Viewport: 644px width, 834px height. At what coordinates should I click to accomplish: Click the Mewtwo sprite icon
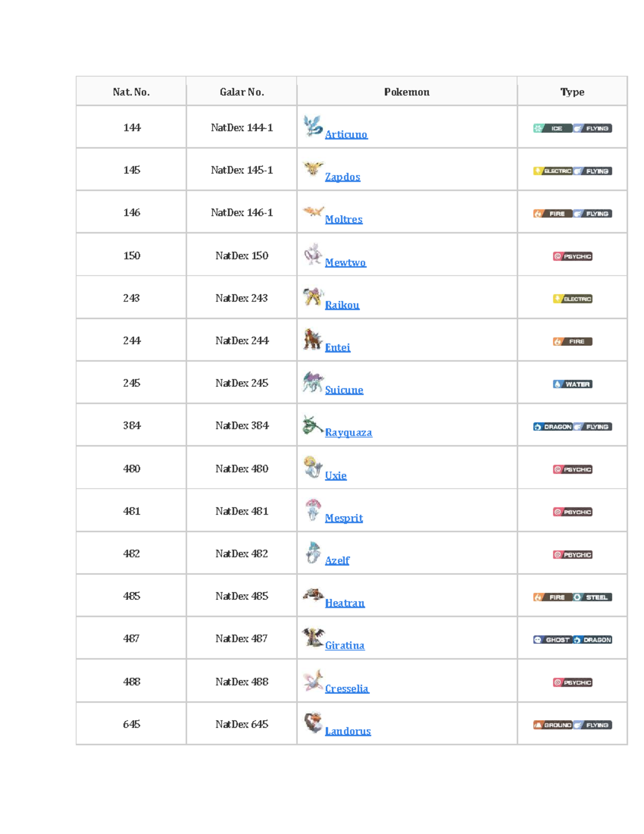(x=313, y=253)
